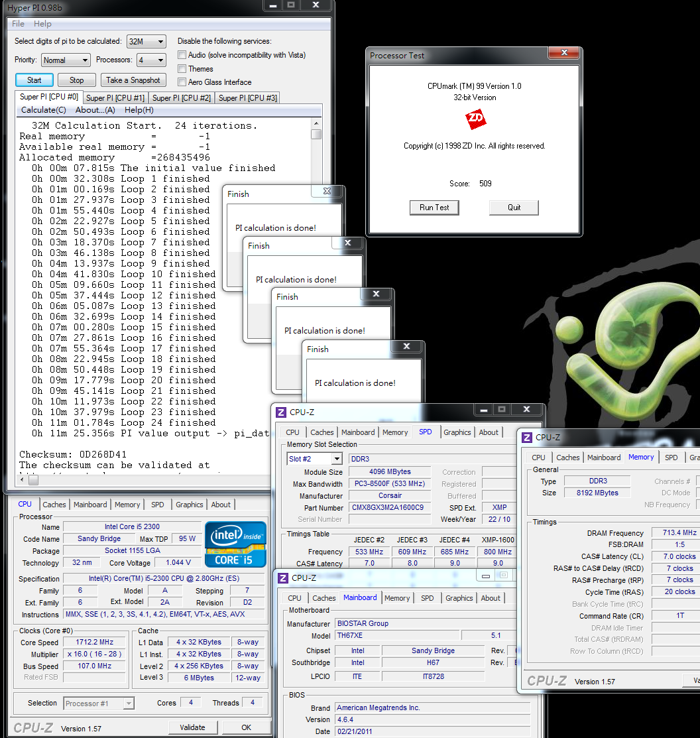Click the ZD logo in Processor Test
Screen dimensions: 700x738
coord(475,119)
